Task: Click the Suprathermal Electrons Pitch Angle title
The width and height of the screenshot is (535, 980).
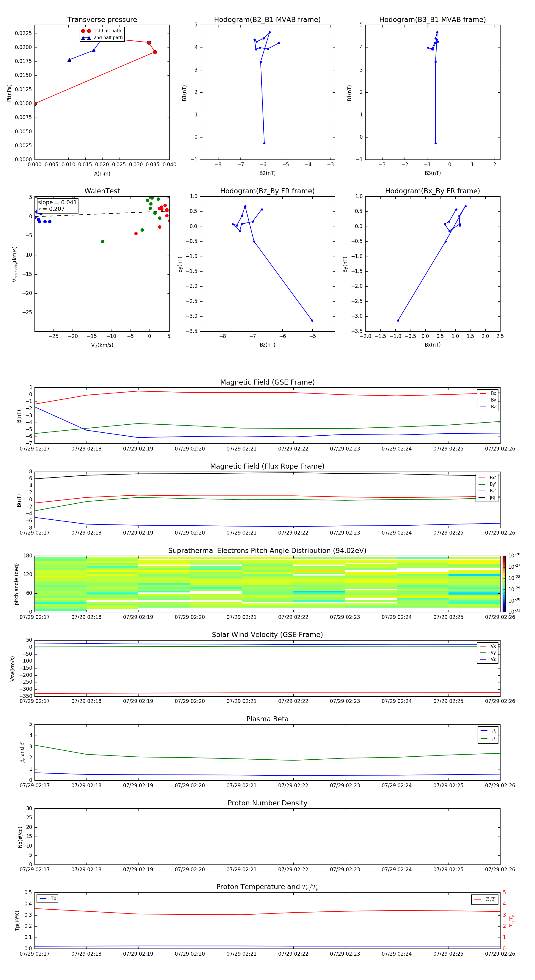Action: [267, 551]
